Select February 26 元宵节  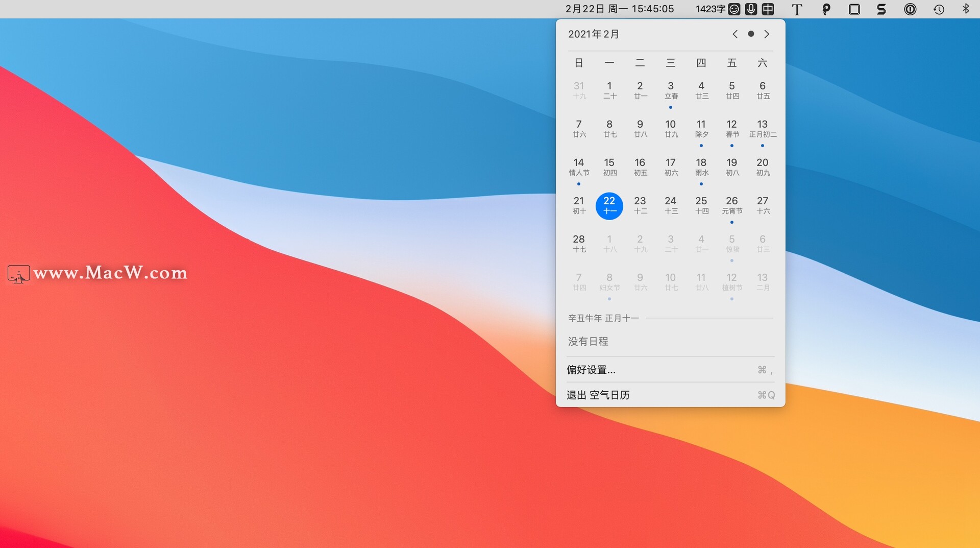pos(732,206)
